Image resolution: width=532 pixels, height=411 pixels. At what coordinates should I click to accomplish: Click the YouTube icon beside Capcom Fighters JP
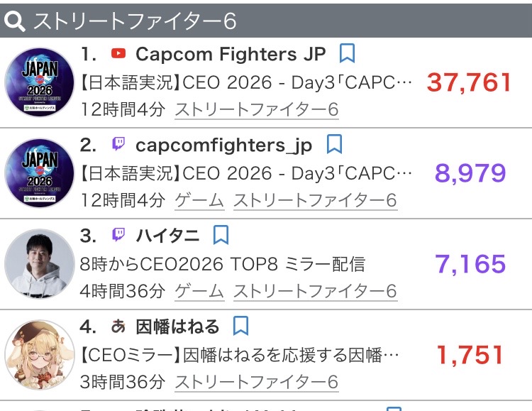tap(118, 54)
